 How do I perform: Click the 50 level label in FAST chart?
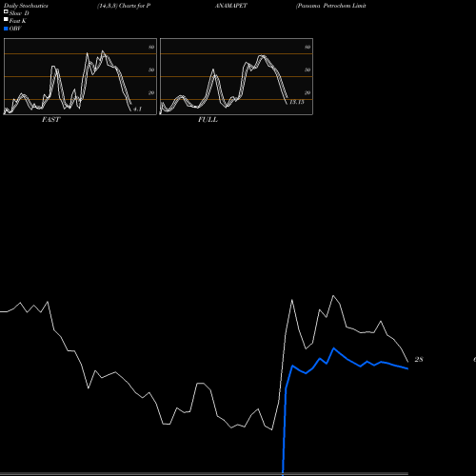pyautogui.click(x=151, y=69)
